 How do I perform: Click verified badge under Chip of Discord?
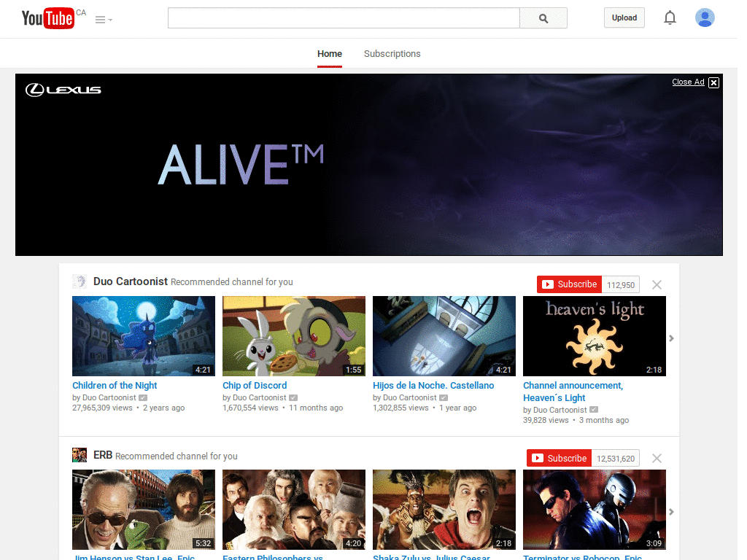[293, 397]
